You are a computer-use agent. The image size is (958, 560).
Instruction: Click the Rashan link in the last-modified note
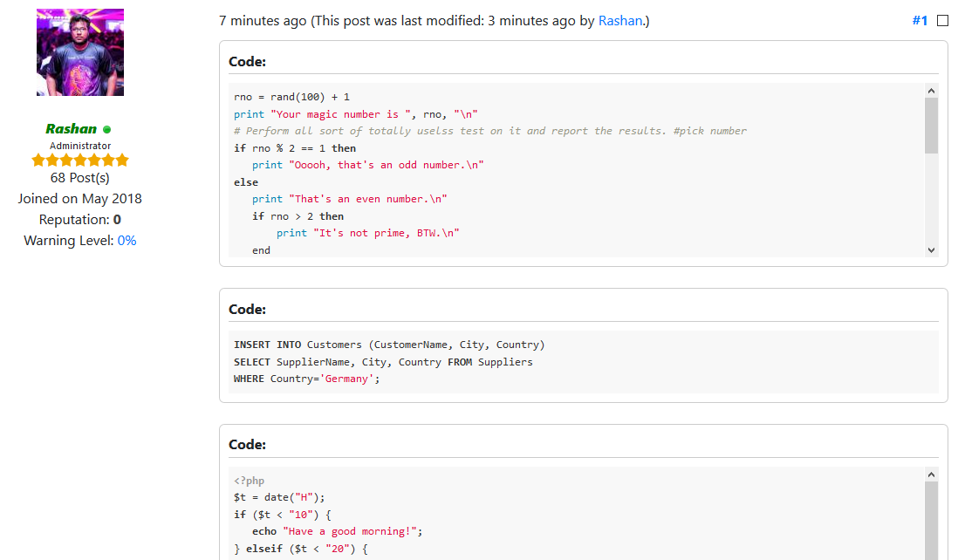click(619, 20)
